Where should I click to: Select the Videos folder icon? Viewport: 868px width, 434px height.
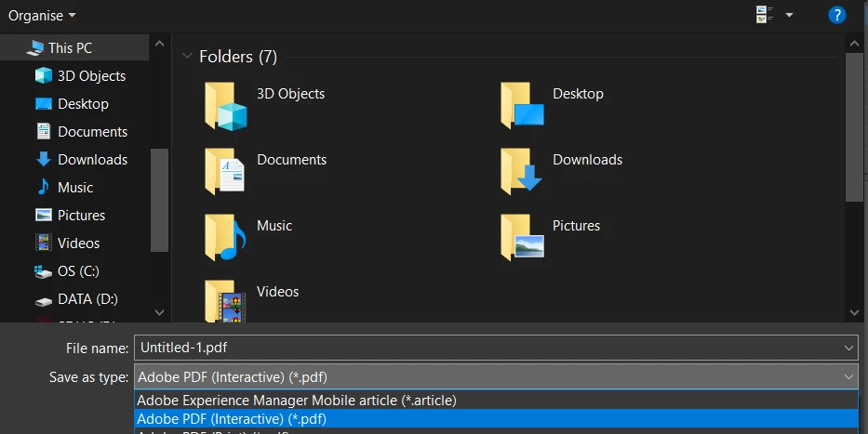225,300
